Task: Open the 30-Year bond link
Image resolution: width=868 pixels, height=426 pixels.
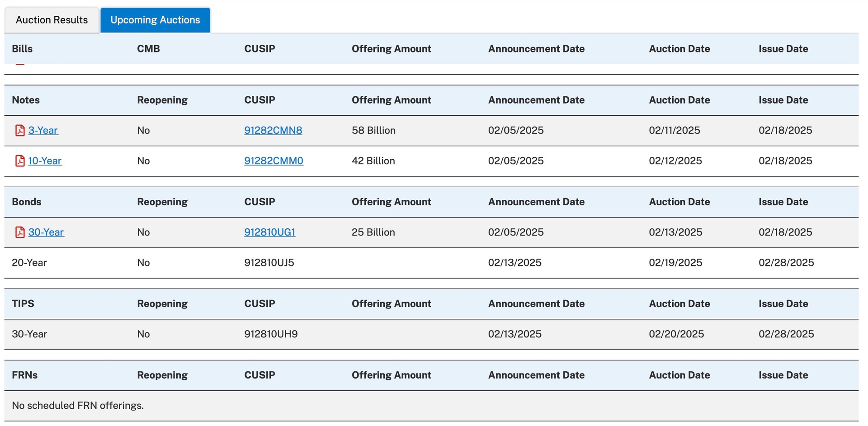Action: (x=46, y=232)
